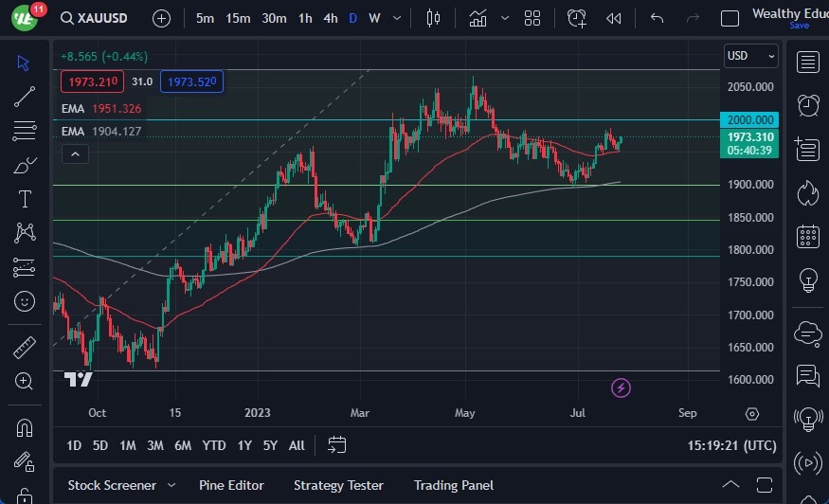This screenshot has height=504, width=829.
Task: Collapse the indicator legend chevron
Action: [76, 154]
